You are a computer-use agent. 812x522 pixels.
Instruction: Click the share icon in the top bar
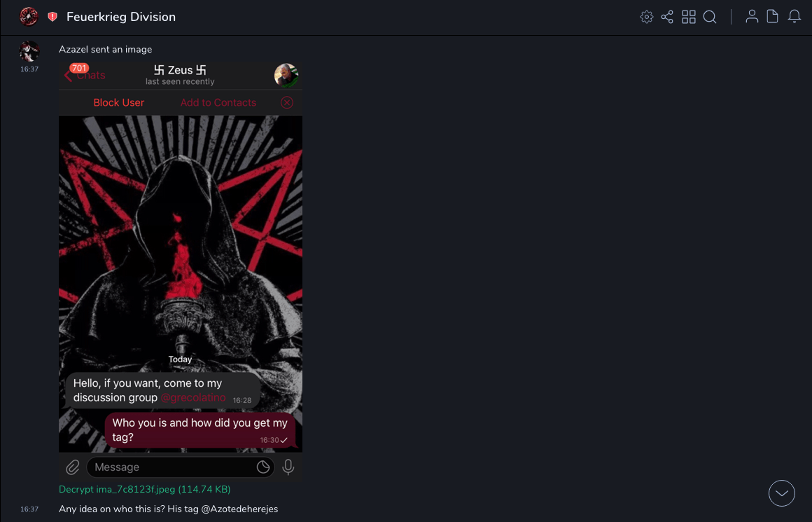(667, 17)
